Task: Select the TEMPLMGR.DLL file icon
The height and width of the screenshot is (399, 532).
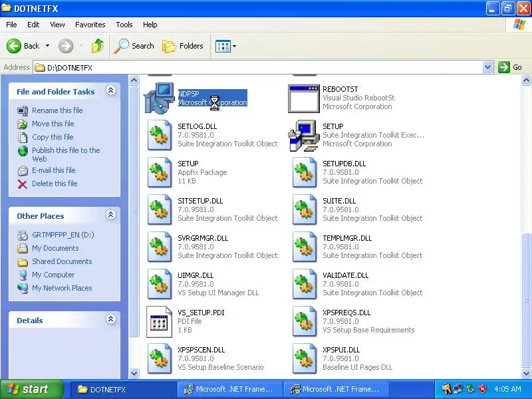Action: click(x=305, y=247)
